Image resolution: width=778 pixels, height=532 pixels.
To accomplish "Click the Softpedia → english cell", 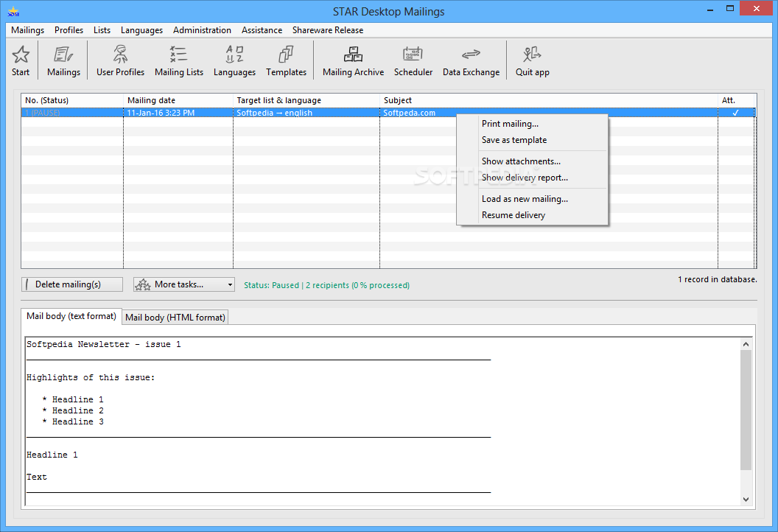I will (306, 113).
